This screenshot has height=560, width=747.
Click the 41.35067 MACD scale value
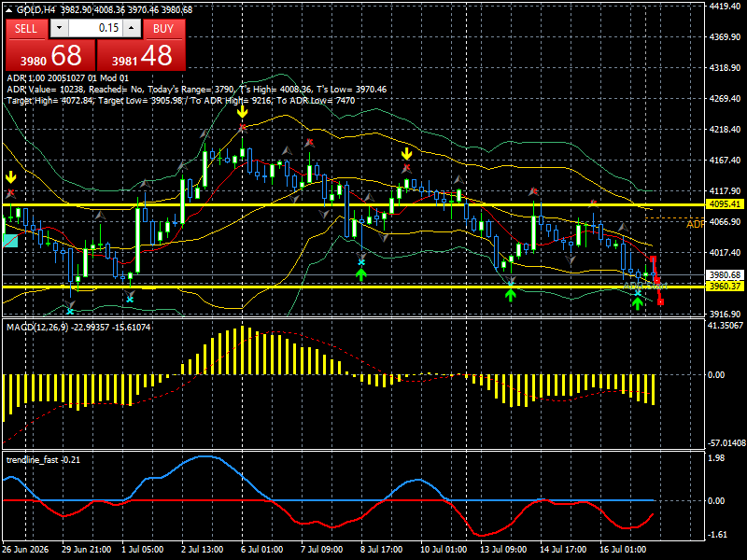726,326
